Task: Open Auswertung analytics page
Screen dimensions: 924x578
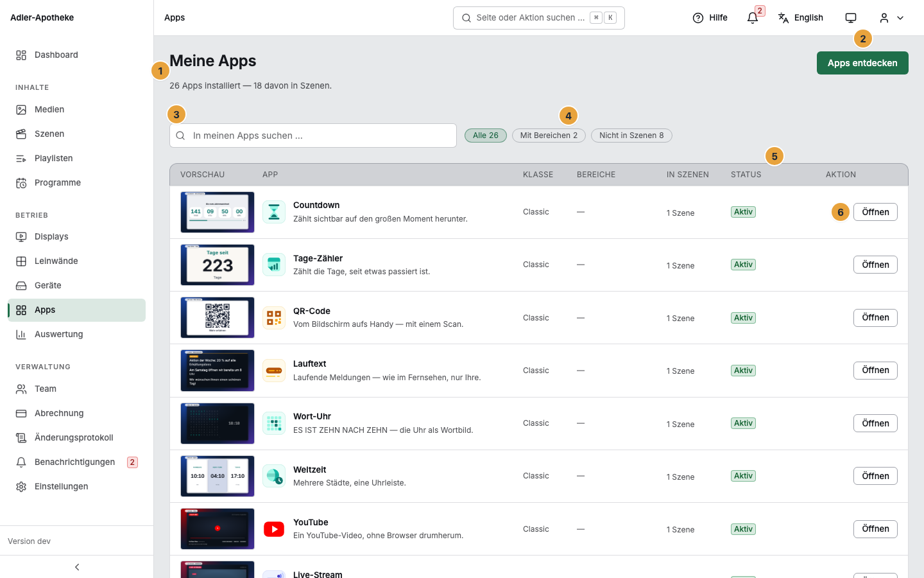Action: (x=76, y=335)
